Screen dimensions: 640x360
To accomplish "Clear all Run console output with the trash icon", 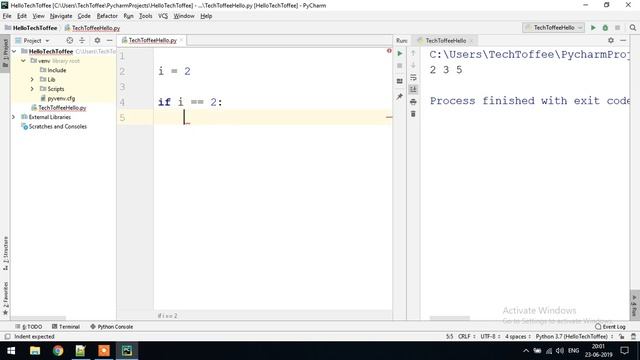I will tap(413, 114).
